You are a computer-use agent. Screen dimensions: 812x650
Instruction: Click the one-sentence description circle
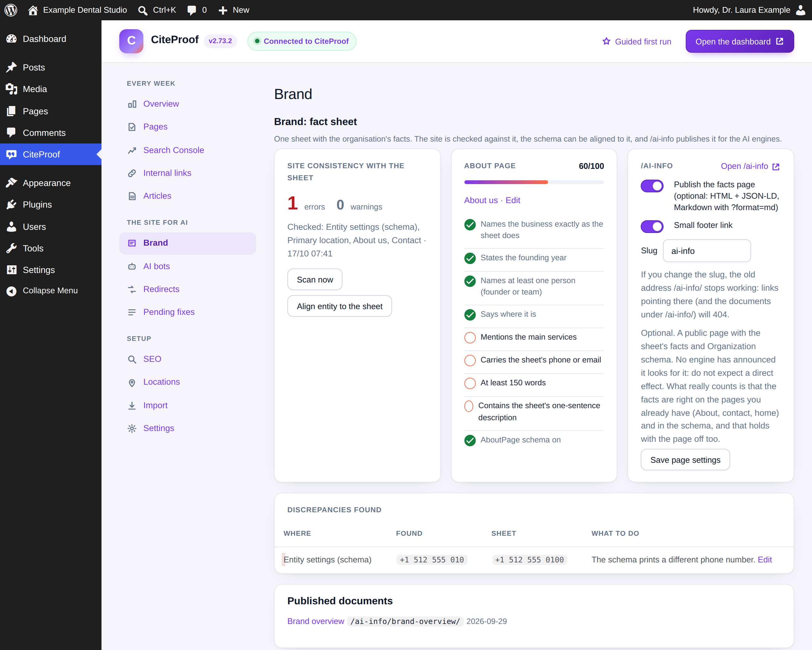468,406
